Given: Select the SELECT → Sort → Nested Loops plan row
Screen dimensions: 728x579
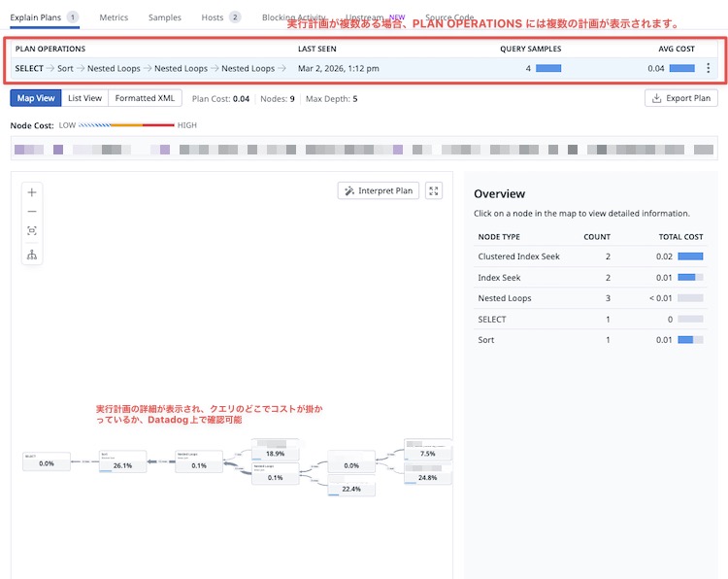Looking at the screenshot, I should 364,68.
